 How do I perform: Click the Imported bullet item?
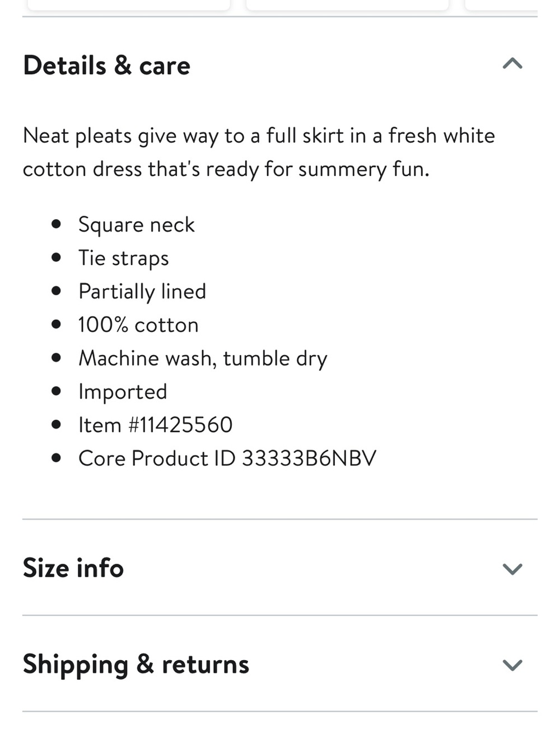coord(123,392)
